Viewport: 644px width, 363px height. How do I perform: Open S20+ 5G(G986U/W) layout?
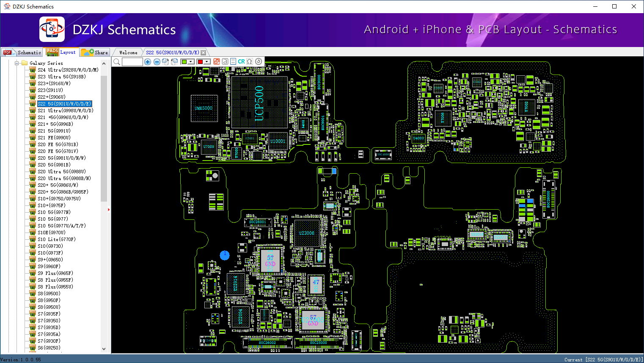click(58, 185)
